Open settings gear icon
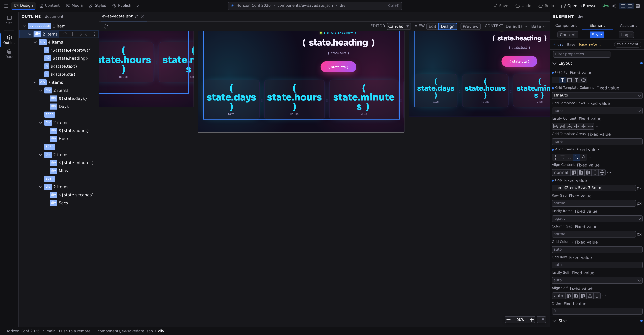 point(614,6)
